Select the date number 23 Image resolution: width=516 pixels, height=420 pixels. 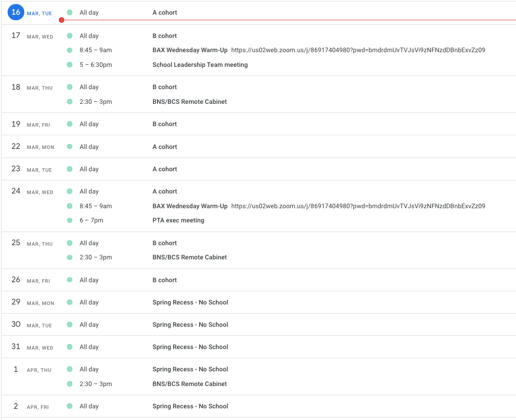pos(16,169)
